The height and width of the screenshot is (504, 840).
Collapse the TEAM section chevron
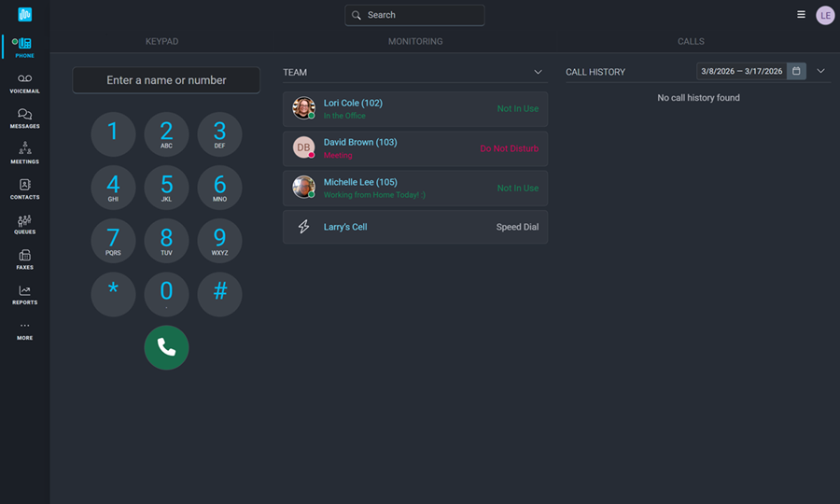[x=538, y=72]
